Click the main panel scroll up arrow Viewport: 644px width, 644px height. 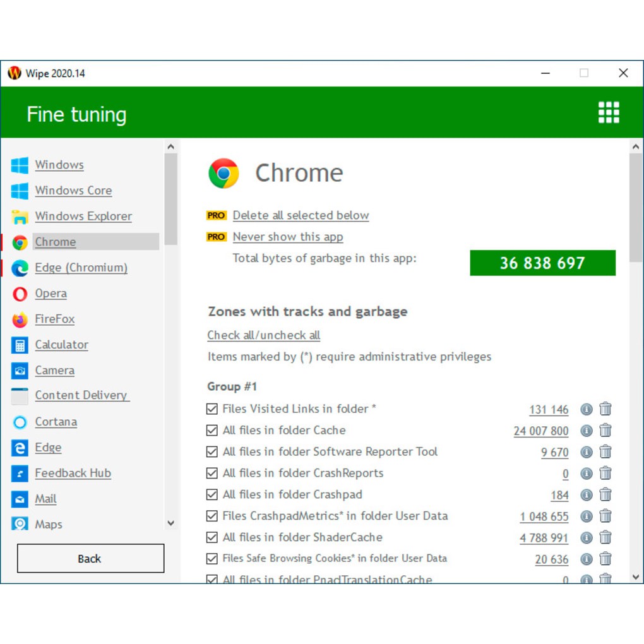pyautogui.click(x=636, y=147)
